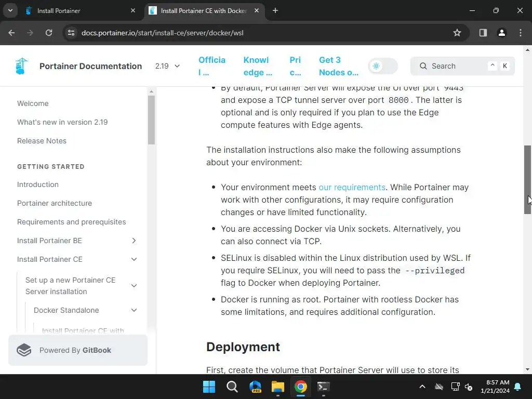Open Chrome side panel icon
The width and height of the screenshot is (532, 399).
coord(483,33)
